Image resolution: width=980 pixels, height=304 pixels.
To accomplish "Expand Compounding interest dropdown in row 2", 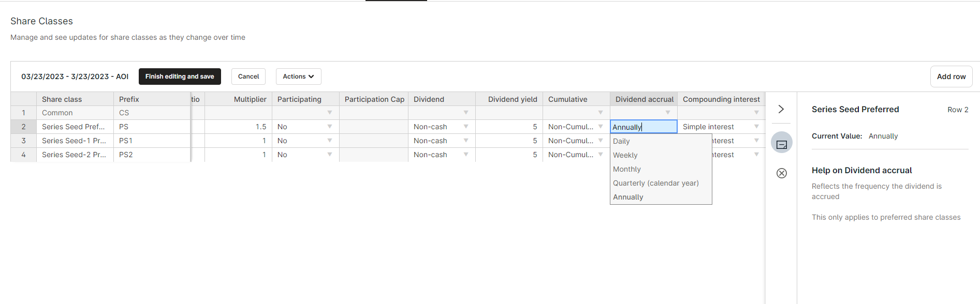I will tap(756, 127).
